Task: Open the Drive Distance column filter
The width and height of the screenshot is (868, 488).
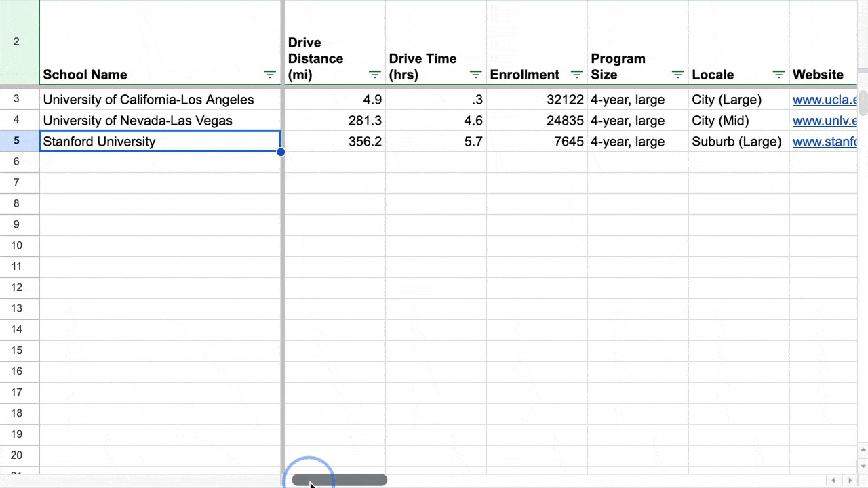Action: click(x=374, y=75)
